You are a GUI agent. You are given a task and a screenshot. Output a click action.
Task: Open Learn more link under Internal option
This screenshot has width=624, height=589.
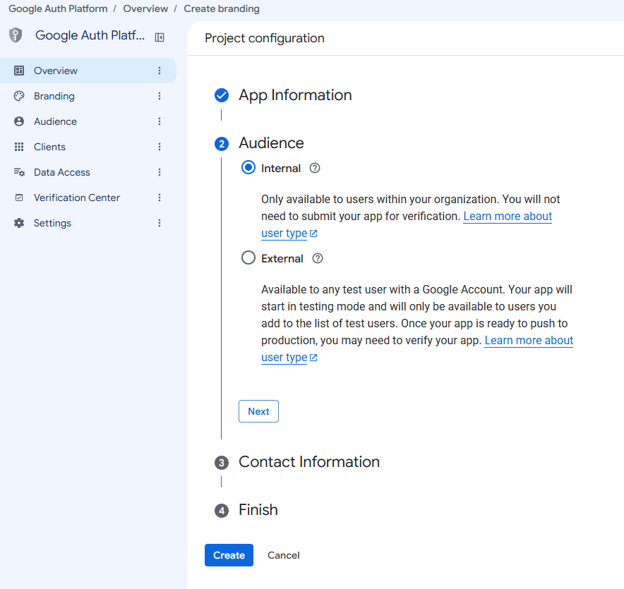point(507,216)
